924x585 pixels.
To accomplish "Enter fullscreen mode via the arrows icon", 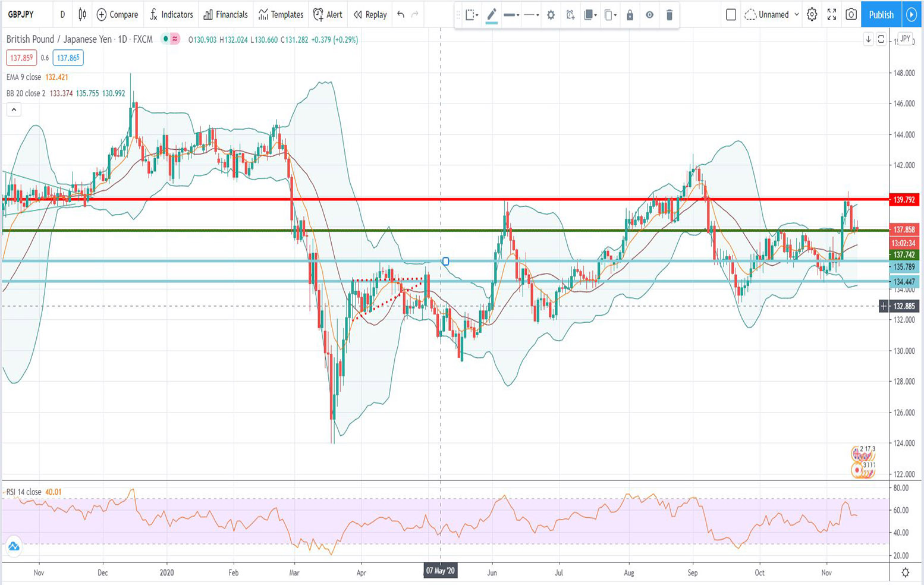I will click(x=832, y=15).
